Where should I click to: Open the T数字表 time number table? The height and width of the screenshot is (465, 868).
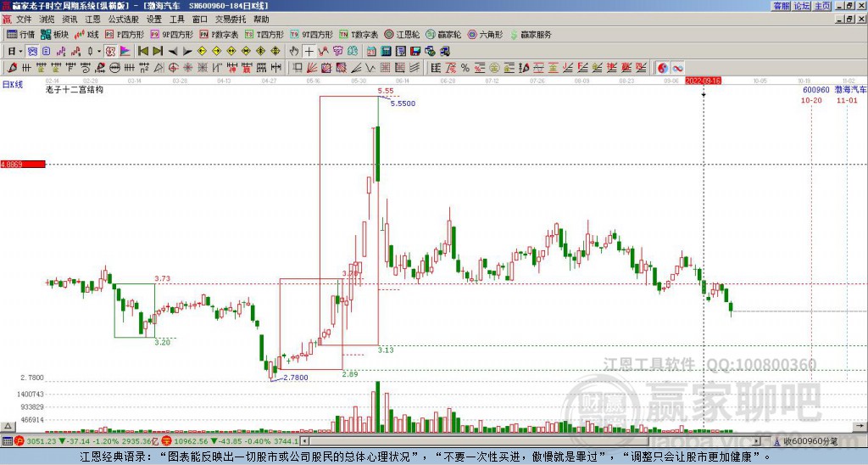click(359, 34)
